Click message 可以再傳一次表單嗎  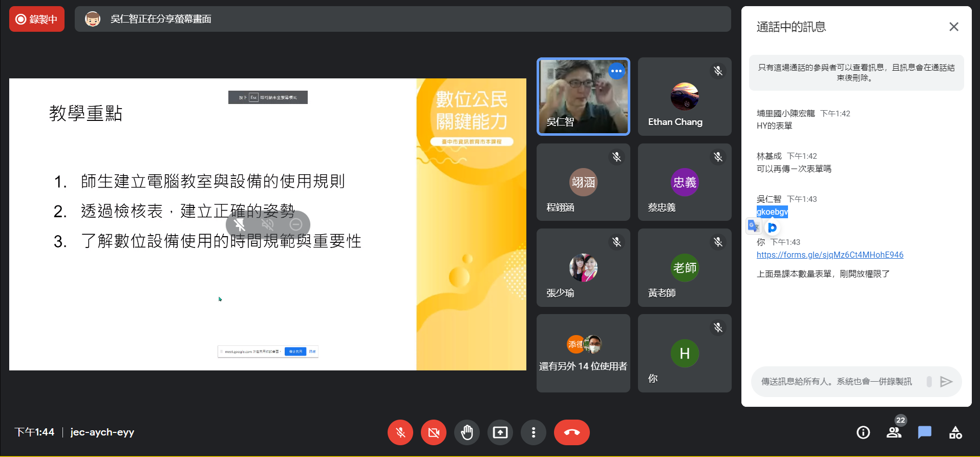click(x=794, y=169)
